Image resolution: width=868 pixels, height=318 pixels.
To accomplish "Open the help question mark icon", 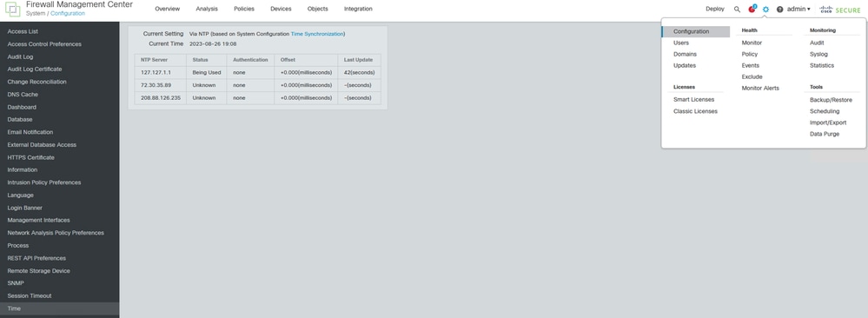I will pyautogui.click(x=779, y=9).
